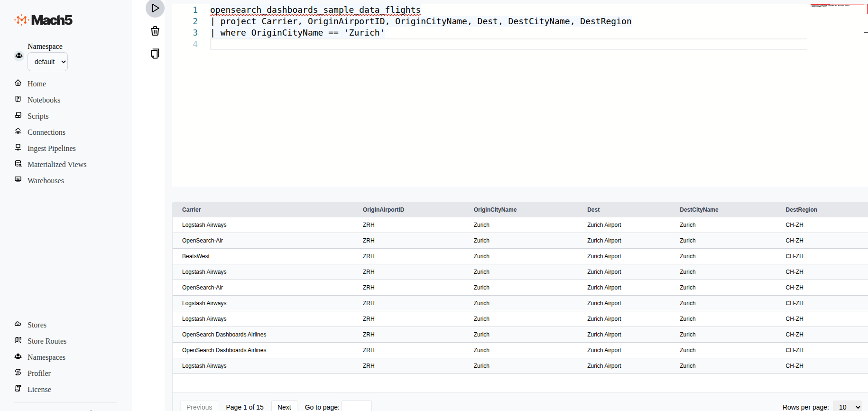The image size is (868, 411).
Task: Click the Scripts icon in the sidebar
Action: click(x=18, y=115)
